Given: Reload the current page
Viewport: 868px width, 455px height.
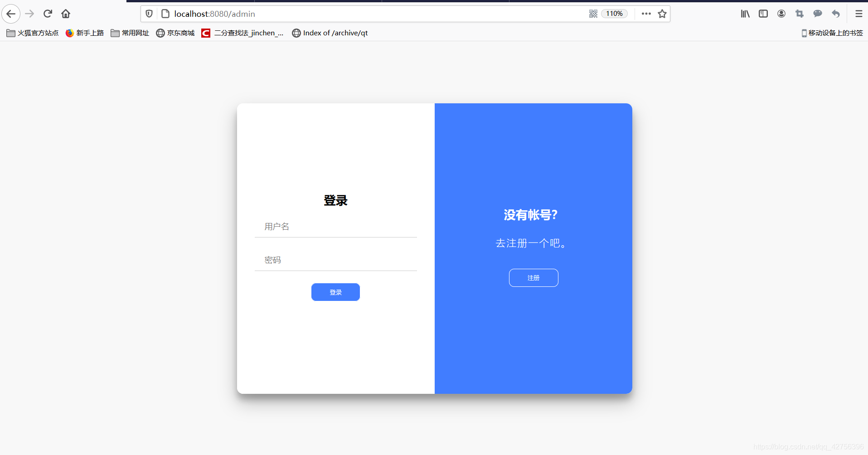Looking at the screenshot, I should tap(48, 14).
